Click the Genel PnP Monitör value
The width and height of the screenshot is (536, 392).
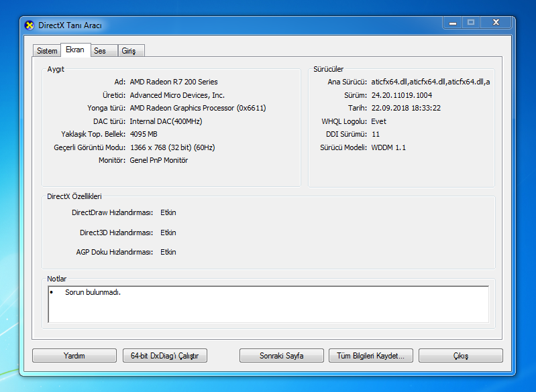[x=158, y=160]
